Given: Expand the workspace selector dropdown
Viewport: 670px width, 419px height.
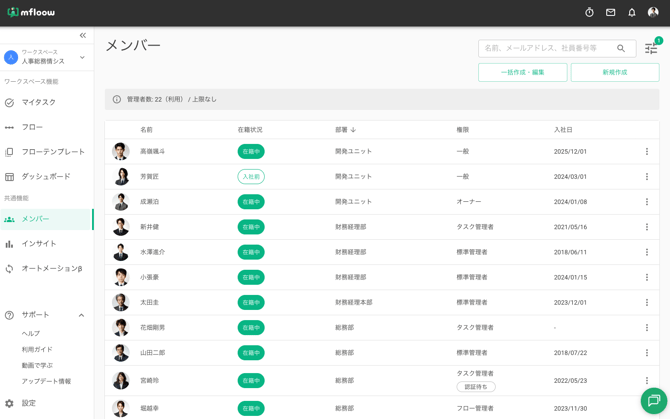Looking at the screenshot, I should (82, 57).
